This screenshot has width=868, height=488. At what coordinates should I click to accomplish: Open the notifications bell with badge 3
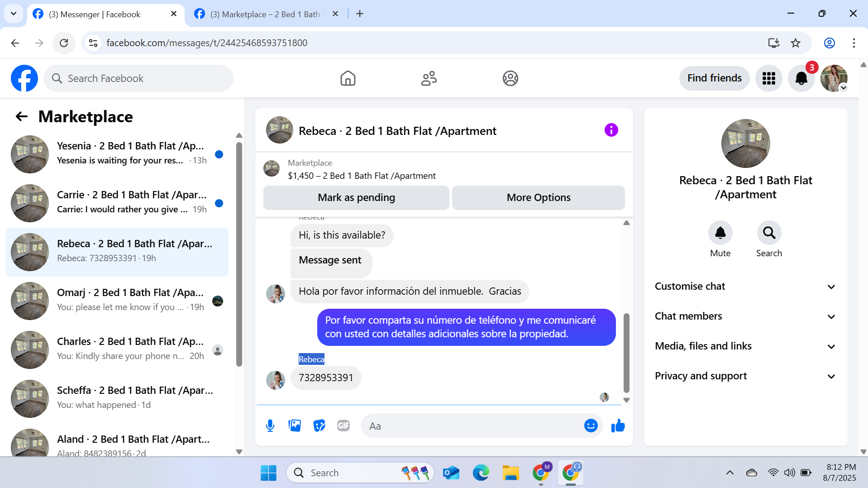coord(801,78)
